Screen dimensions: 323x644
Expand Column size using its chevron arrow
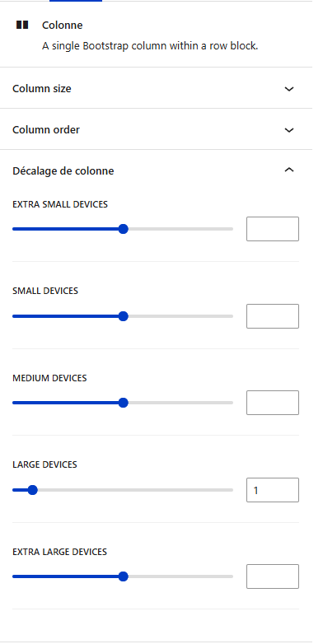(x=289, y=89)
